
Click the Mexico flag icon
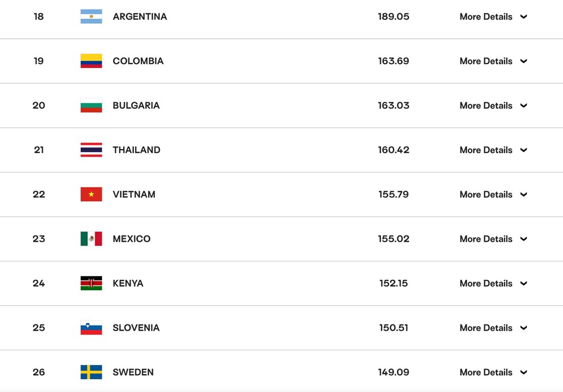[91, 239]
